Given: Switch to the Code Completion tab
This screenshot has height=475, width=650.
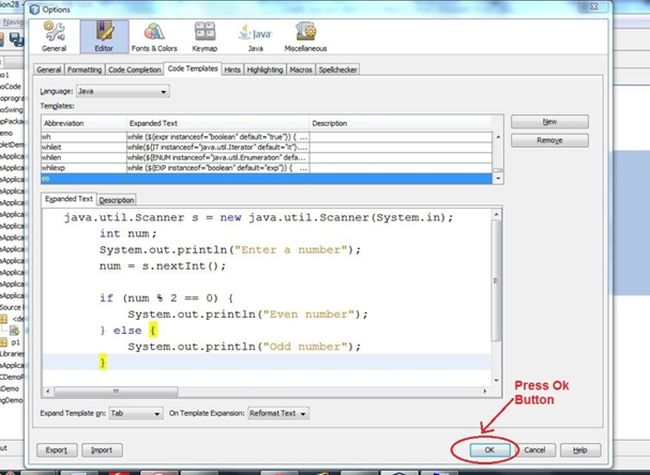Looking at the screenshot, I should pos(134,70).
